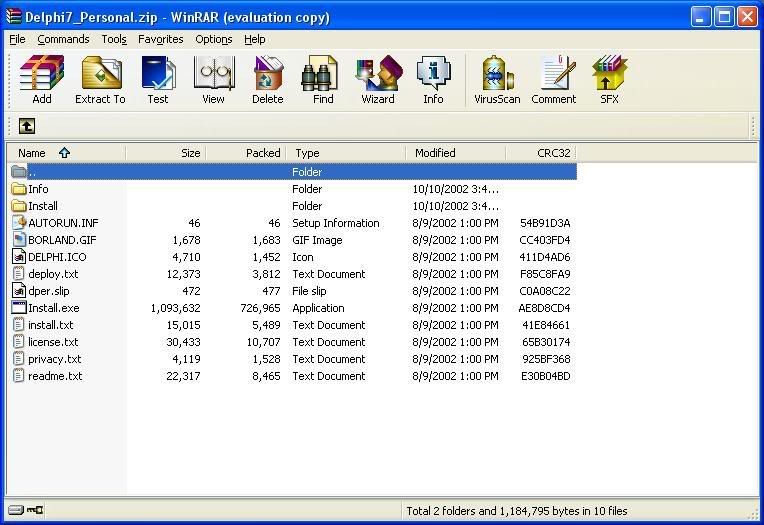
Task: Open the View file tool
Action: 213,79
